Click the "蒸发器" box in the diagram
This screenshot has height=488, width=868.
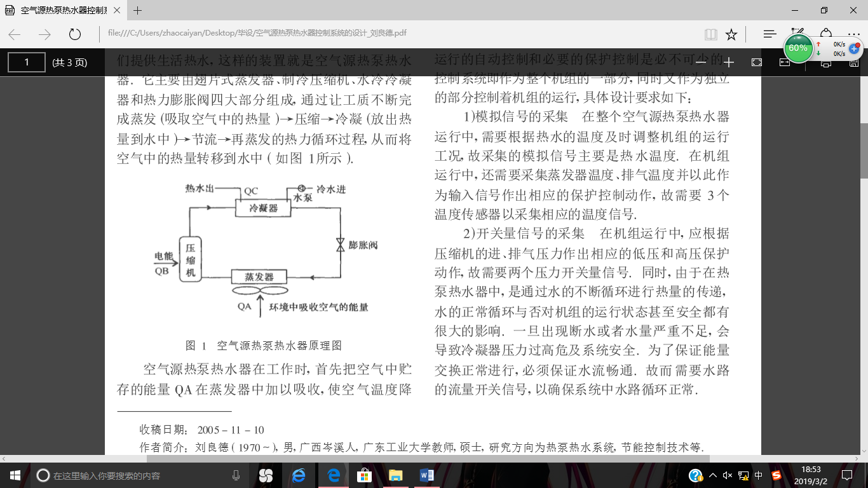259,277
